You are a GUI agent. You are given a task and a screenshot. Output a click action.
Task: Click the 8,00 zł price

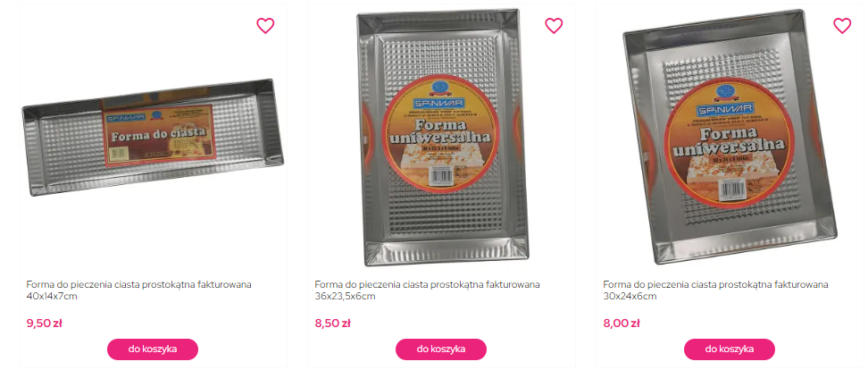click(x=622, y=324)
